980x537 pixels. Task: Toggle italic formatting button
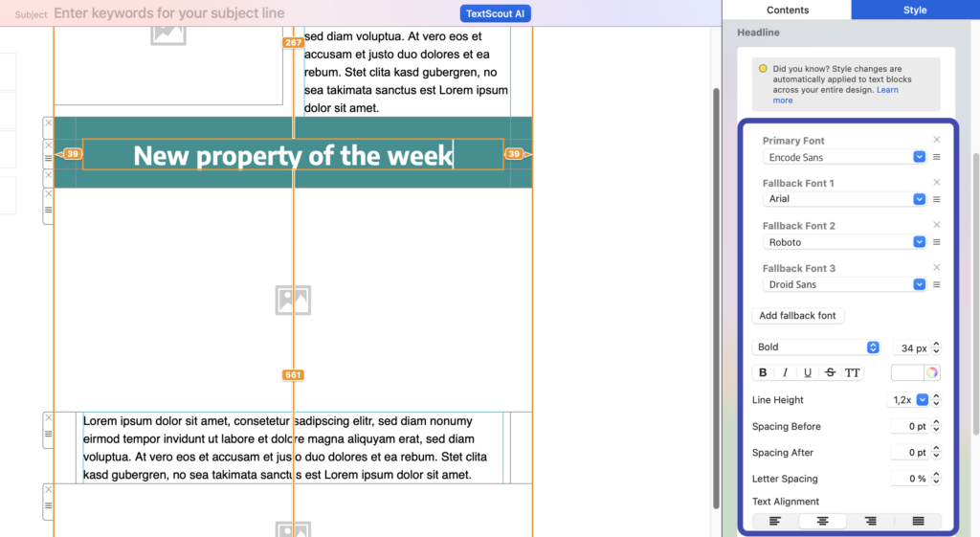pos(785,372)
